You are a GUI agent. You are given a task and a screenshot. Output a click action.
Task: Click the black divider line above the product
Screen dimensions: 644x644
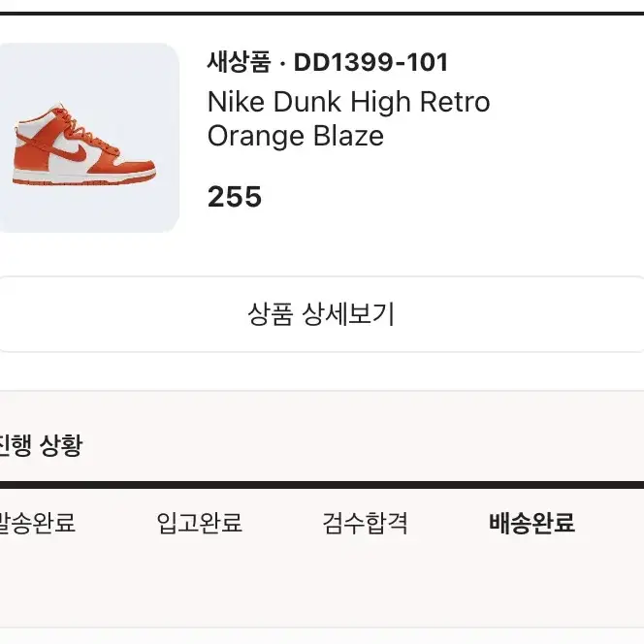tap(322, 14)
